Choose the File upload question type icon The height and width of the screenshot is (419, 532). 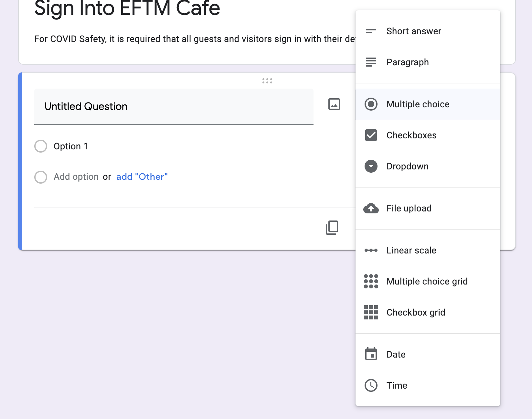pyautogui.click(x=371, y=209)
